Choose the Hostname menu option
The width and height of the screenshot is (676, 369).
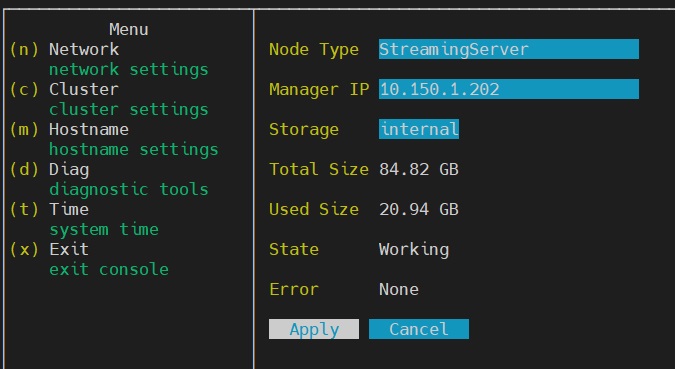(x=89, y=129)
